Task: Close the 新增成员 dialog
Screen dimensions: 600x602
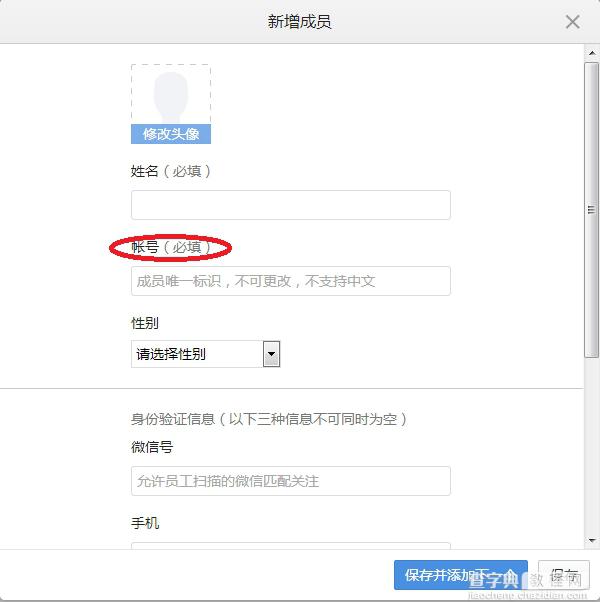Action: [x=572, y=22]
